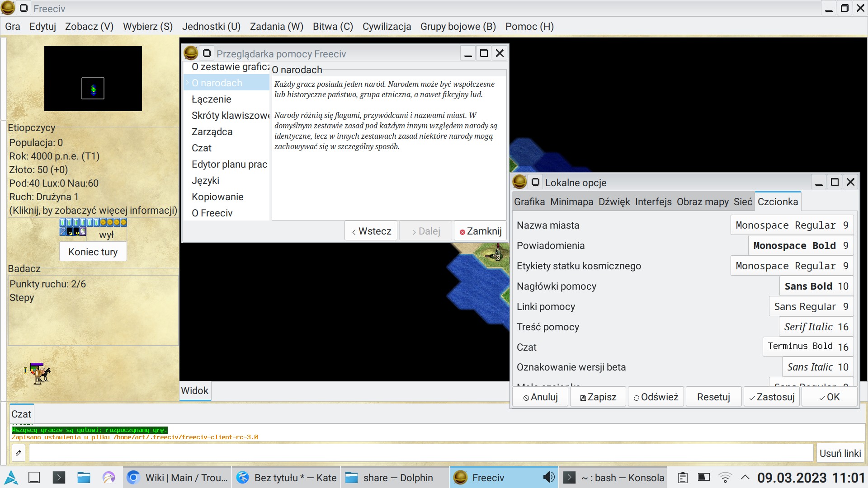Screen dimensions: 868x488
Task: Click the Freeciv icon in main title bar
Action: pyautogui.click(x=8, y=8)
